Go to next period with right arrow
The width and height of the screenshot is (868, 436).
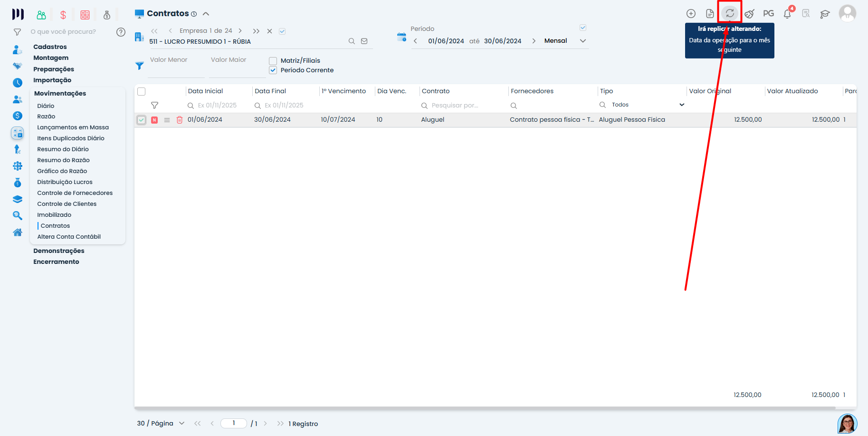[x=534, y=41]
